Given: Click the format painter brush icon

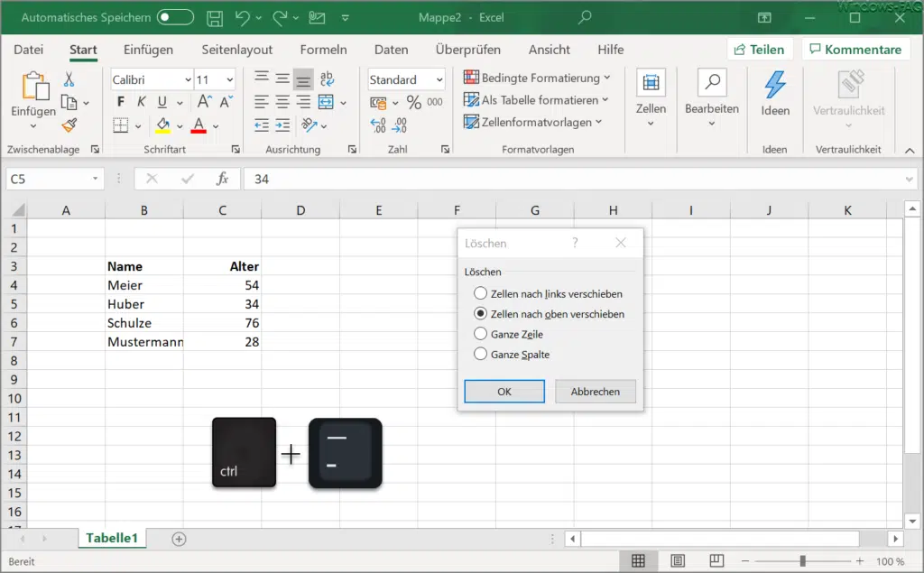Looking at the screenshot, I should pos(68,122).
